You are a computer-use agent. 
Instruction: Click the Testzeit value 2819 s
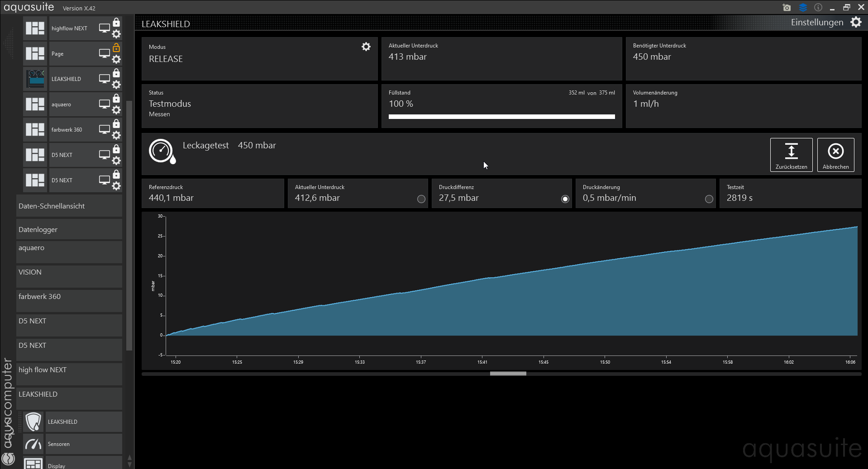[x=739, y=198]
